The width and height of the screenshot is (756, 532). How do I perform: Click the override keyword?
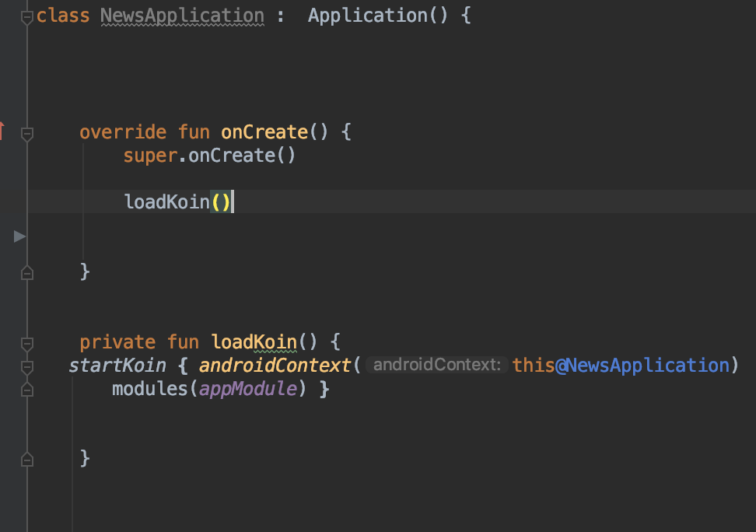pos(123,131)
